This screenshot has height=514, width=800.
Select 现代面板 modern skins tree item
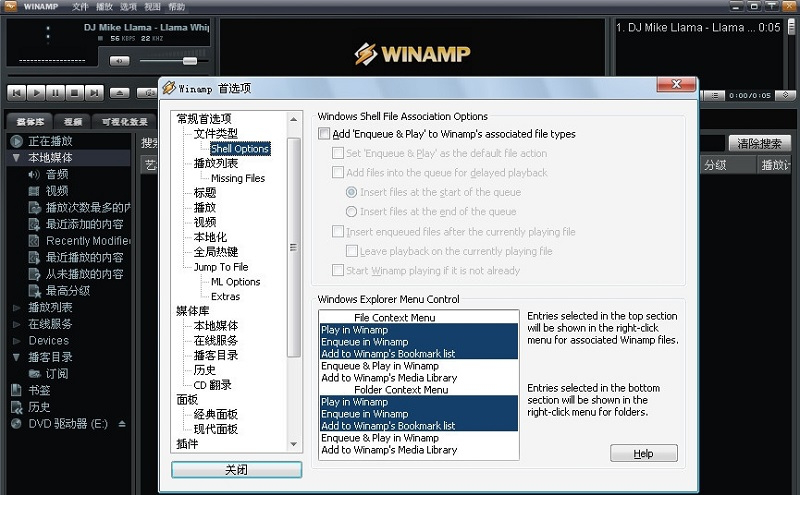pyautogui.click(x=215, y=429)
